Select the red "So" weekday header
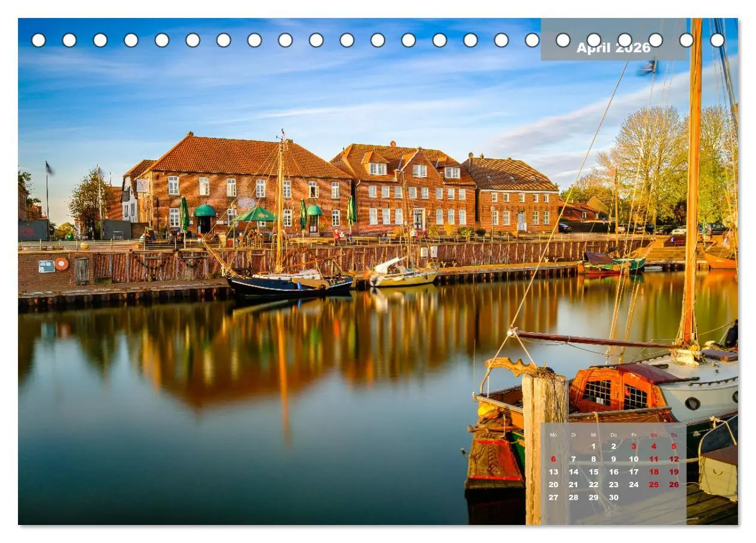756x543 pixels. [x=674, y=435]
